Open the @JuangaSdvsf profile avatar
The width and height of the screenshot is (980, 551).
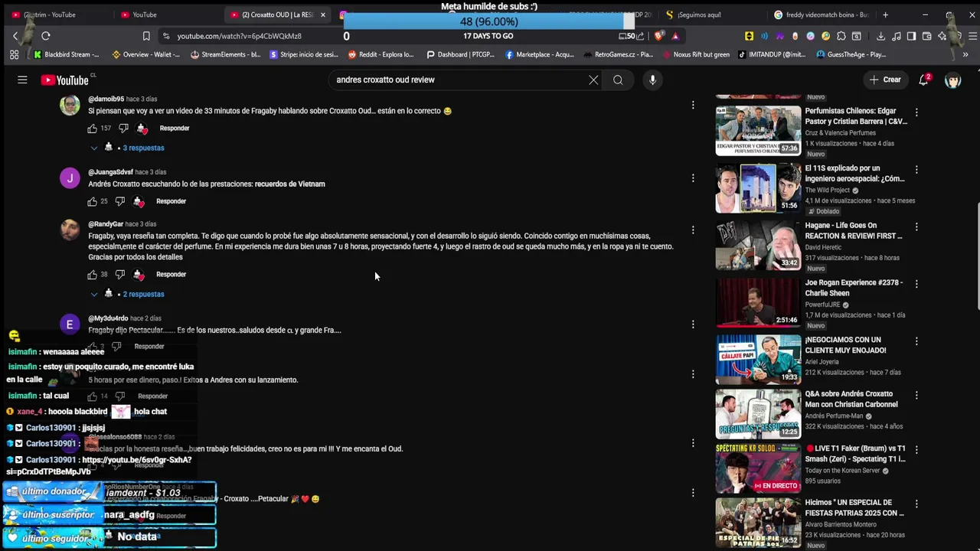pos(70,178)
